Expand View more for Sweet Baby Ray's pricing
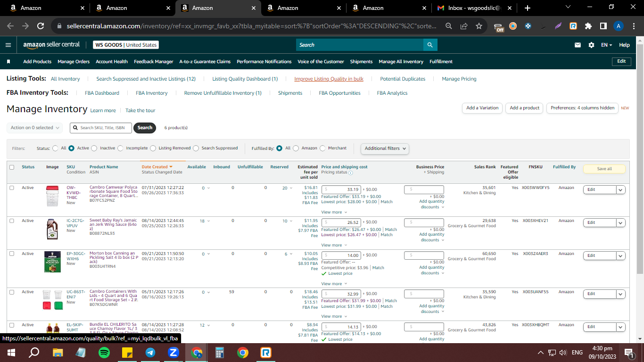The width and height of the screenshot is (644, 362). [x=333, y=245]
